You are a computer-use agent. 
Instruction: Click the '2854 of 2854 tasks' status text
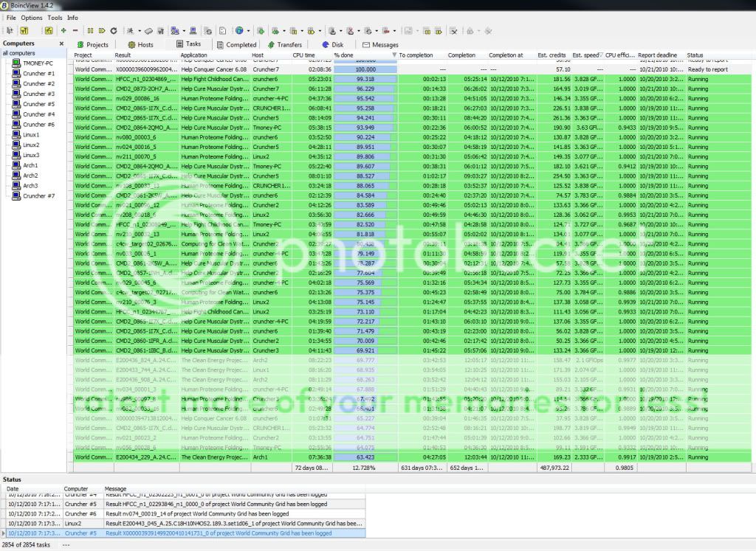(26, 545)
